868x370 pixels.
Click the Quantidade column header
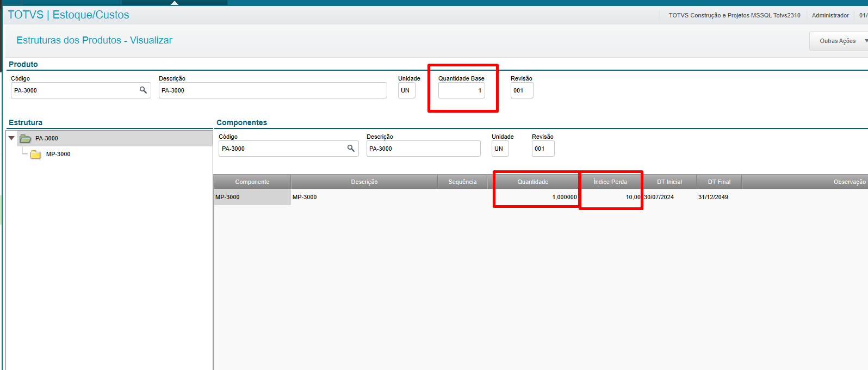[x=533, y=182]
